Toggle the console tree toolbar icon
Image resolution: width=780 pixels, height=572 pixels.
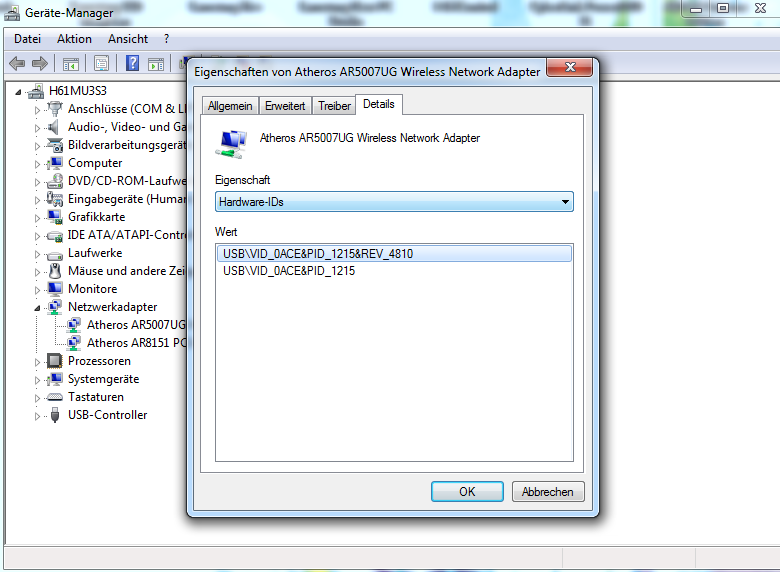point(71,64)
